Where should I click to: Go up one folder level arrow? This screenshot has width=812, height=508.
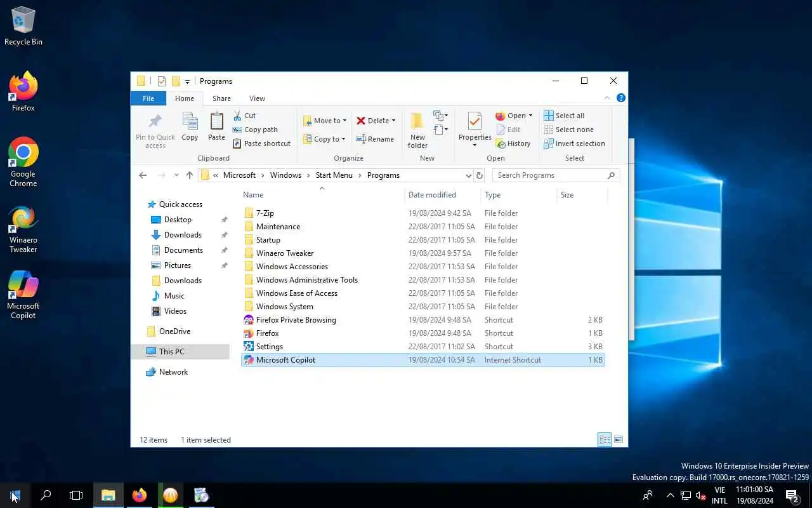tap(190, 175)
